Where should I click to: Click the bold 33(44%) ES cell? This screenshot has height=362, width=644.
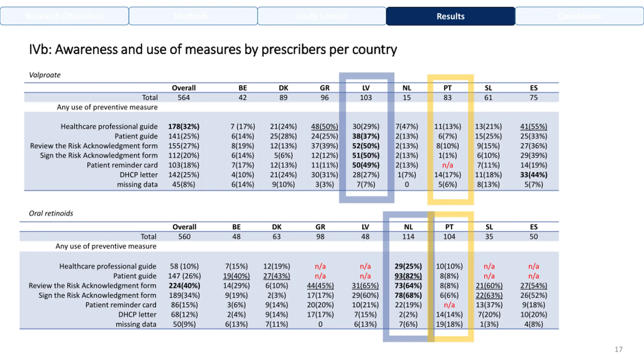(x=534, y=175)
